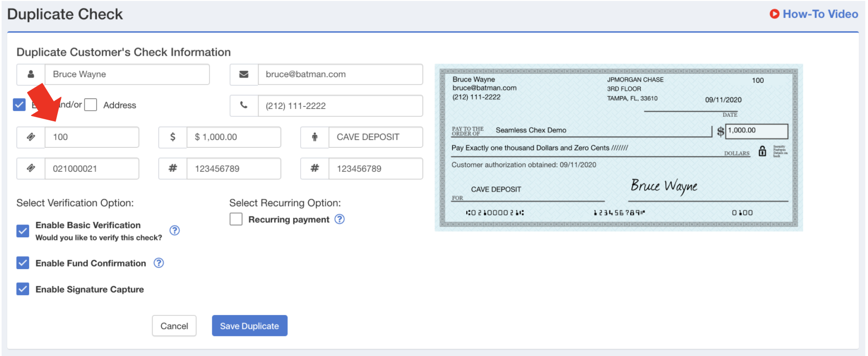Click the check preview image
This screenshot has width=868, height=356.
(x=618, y=147)
